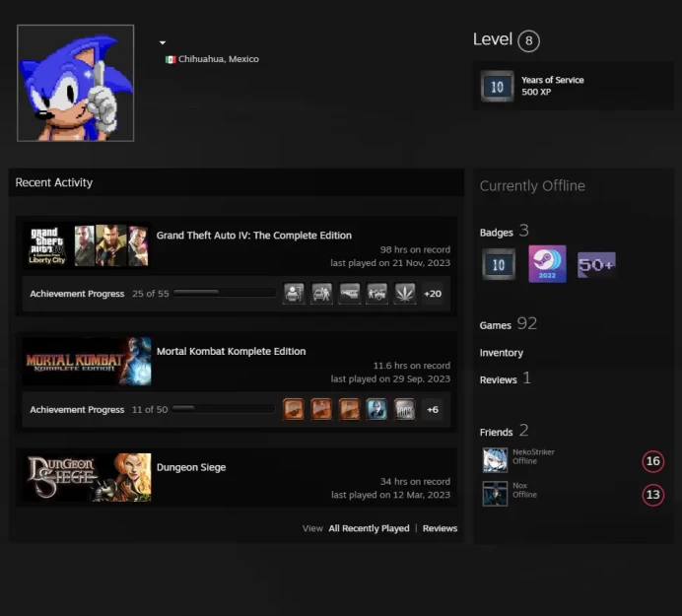
Task: Open the Badges 3 section link
Action: pos(504,231)
